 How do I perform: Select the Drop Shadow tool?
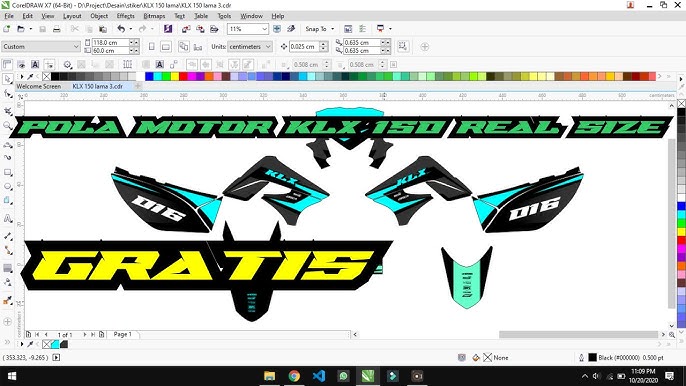7,268
